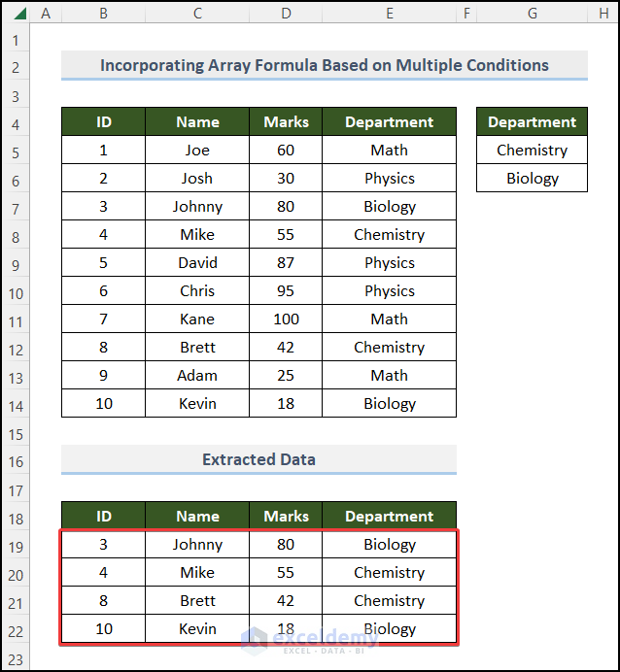Select the David name cell
The height and width of the screenshot is (672, 620).
coord(197,263)
